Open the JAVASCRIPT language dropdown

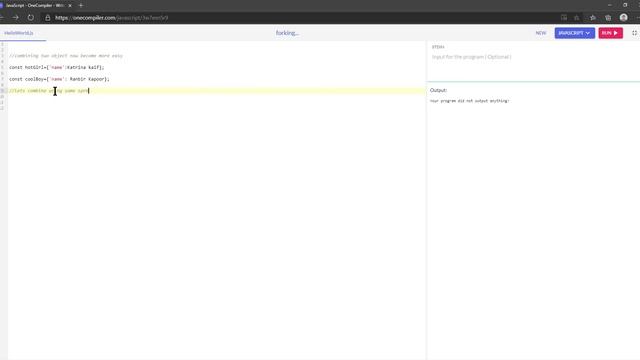(x=574, y=33)
